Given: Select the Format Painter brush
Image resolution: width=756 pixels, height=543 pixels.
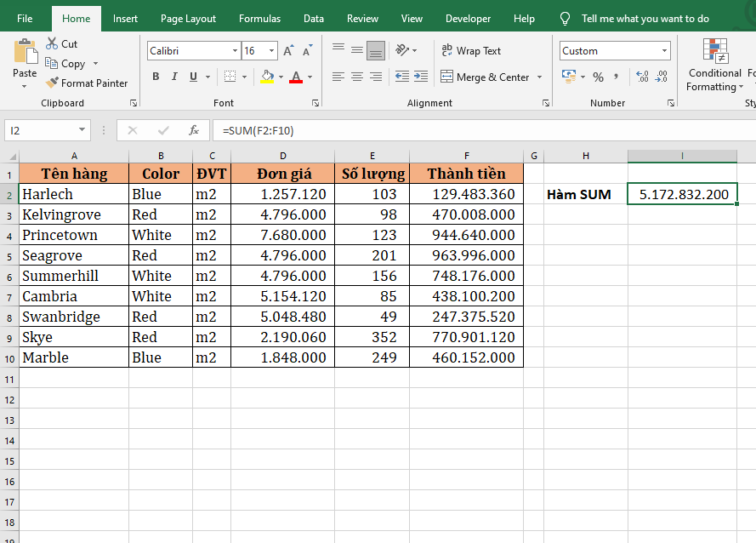Looking at the screenshot, I should pyautogui.click(x=53, y=83).
